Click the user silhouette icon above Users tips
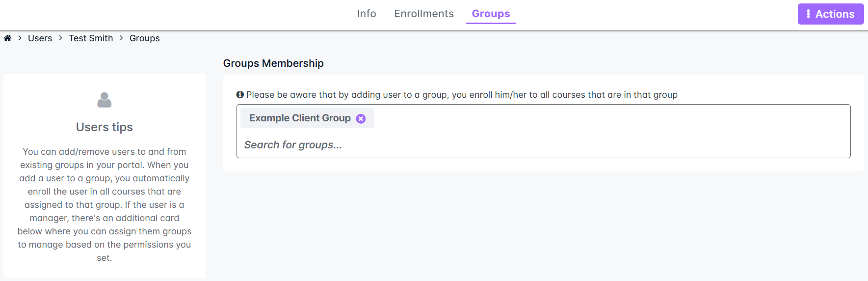This screenshot has width=868, height=281. coord(105,100)
